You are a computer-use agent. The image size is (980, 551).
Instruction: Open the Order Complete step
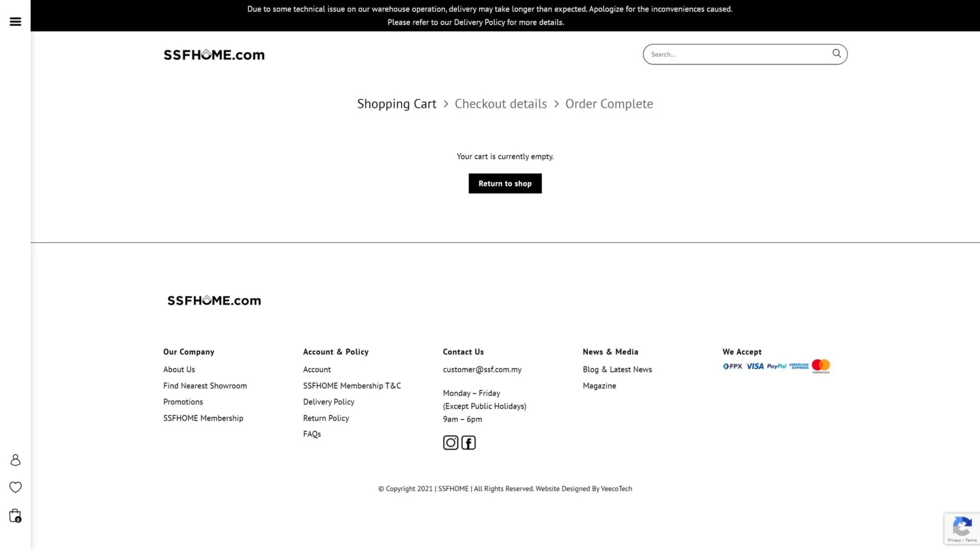(x=609, y=104)
